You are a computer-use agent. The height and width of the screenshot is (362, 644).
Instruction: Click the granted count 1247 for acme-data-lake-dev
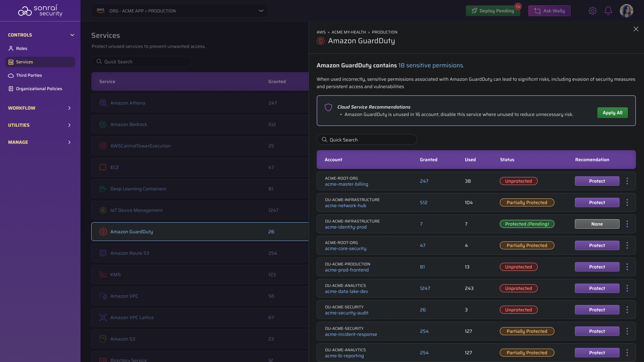tap(425, 288)
